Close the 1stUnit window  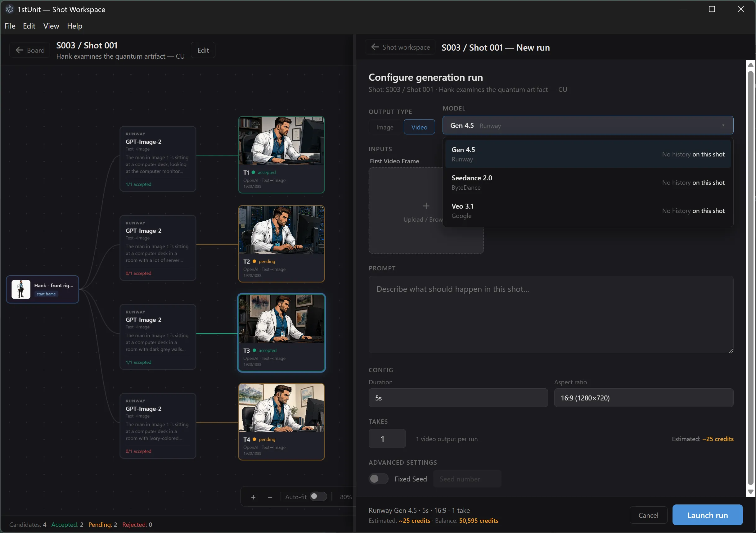pyautogui.click(x=740, y=9)
